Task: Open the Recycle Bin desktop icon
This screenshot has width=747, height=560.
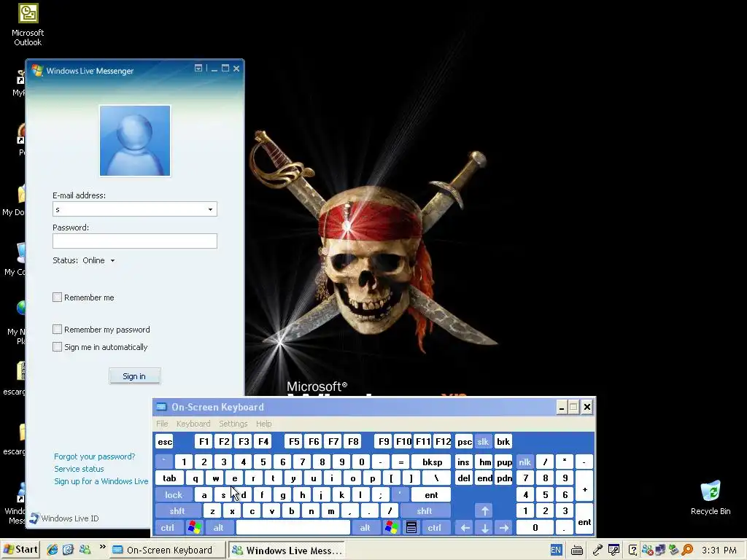Action: tap(711, 498)
